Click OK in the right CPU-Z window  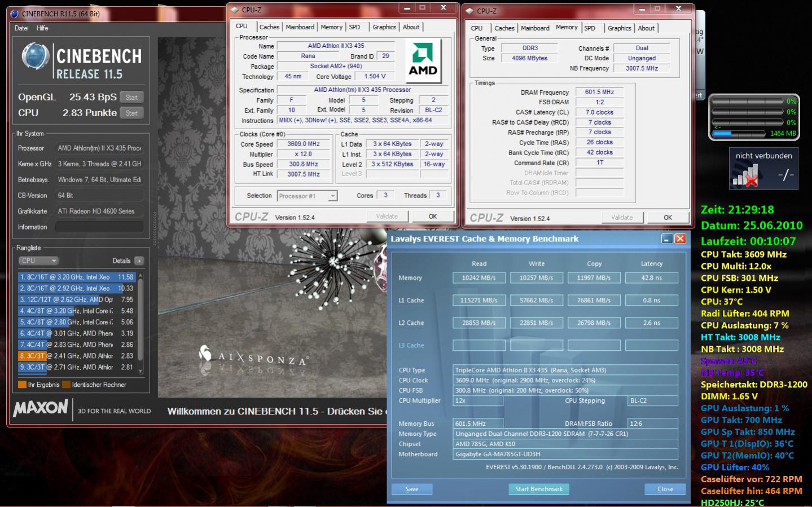click(x=668, y=217)
